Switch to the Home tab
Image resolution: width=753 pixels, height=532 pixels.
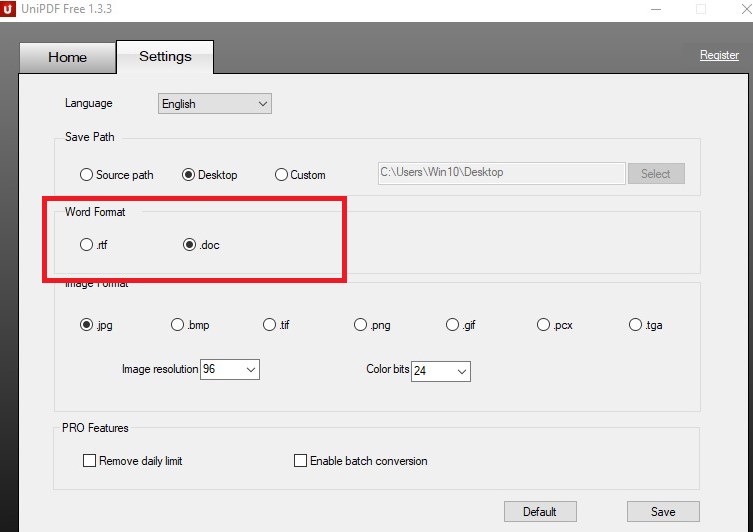tap(67, 57)
